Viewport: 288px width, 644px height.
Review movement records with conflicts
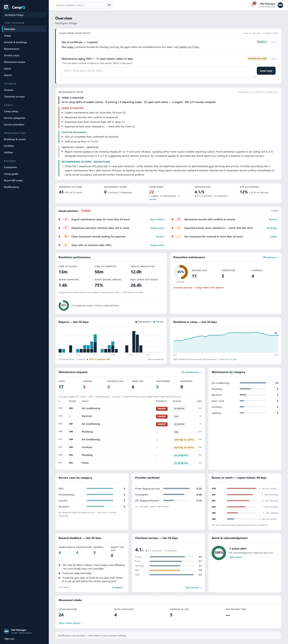point(273,219)
